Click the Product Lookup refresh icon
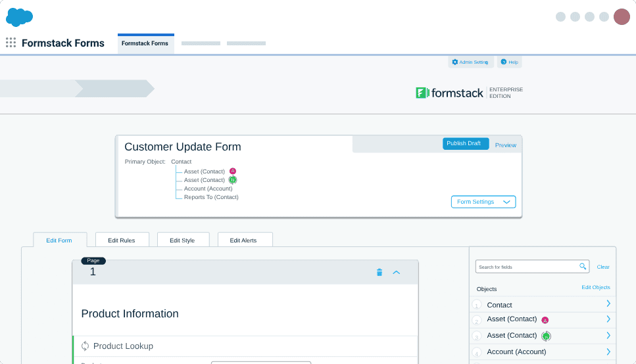636x364 pixels. click(85, 346)
